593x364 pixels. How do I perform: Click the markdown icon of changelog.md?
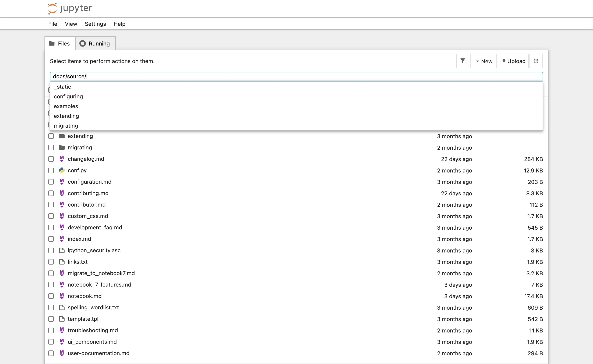[62, 159]
